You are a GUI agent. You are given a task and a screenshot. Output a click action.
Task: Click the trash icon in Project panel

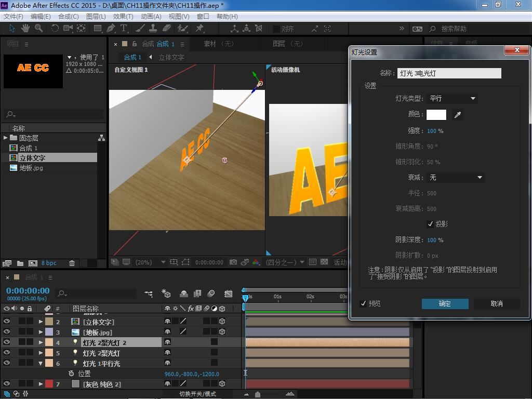[72, 263]
